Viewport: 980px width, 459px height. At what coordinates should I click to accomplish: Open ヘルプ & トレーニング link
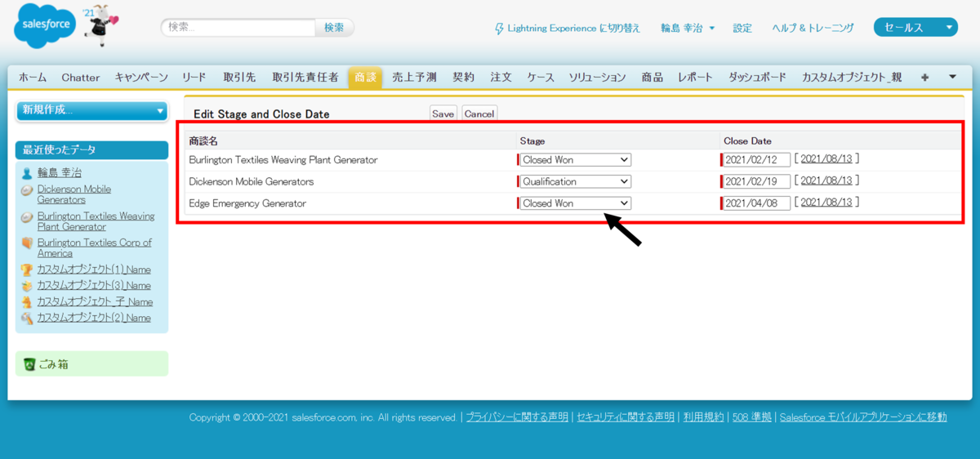[813, 28]
